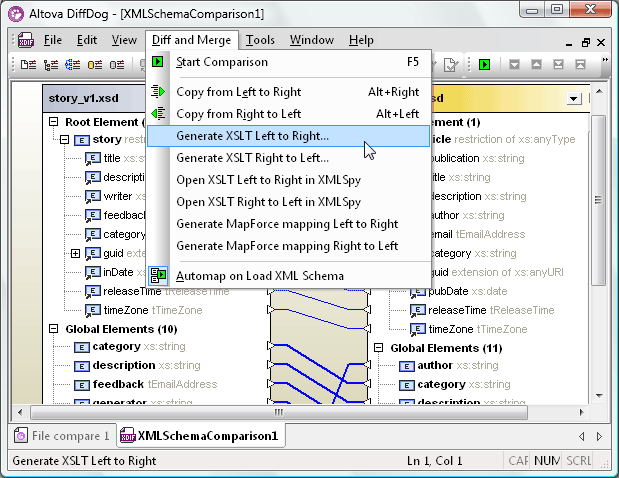The height and width of the screenshot is (478, 619).
Task: Click the XDIF document icon in menu bar
Action: tap(26, 40)
